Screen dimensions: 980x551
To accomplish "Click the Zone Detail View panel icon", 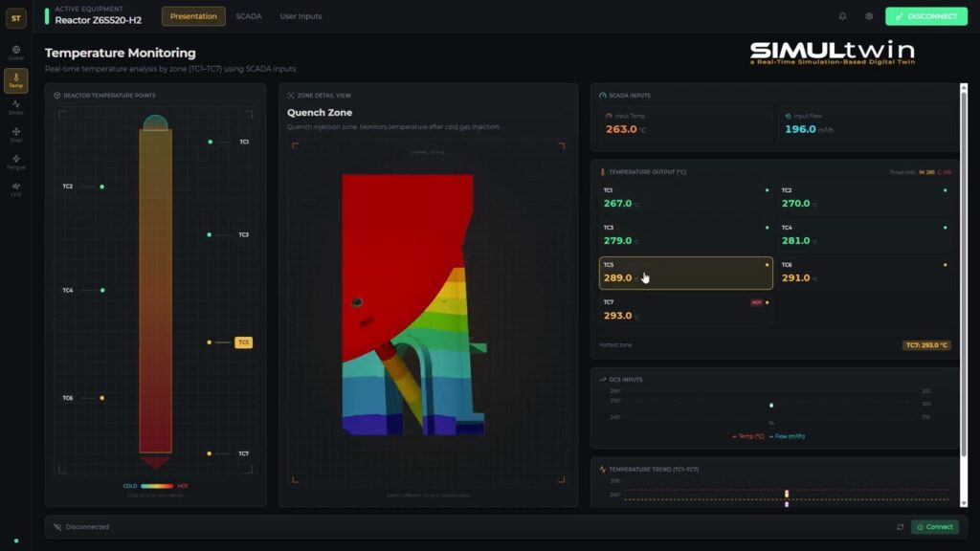I will coord(291,96).
